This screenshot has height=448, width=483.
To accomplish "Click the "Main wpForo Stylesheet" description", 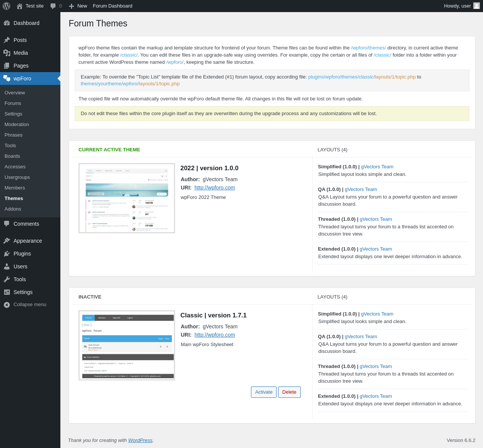I will pos(207,345).
